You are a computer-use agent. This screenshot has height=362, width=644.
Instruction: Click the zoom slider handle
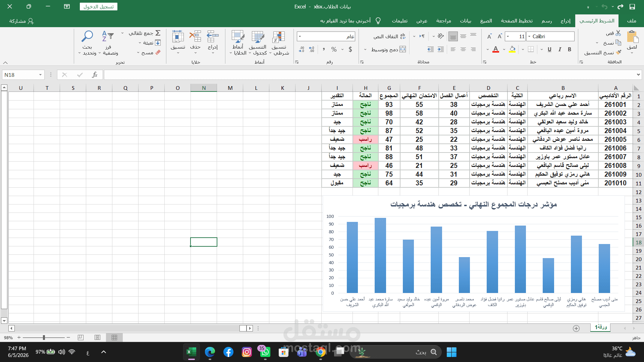coord(44,338)
